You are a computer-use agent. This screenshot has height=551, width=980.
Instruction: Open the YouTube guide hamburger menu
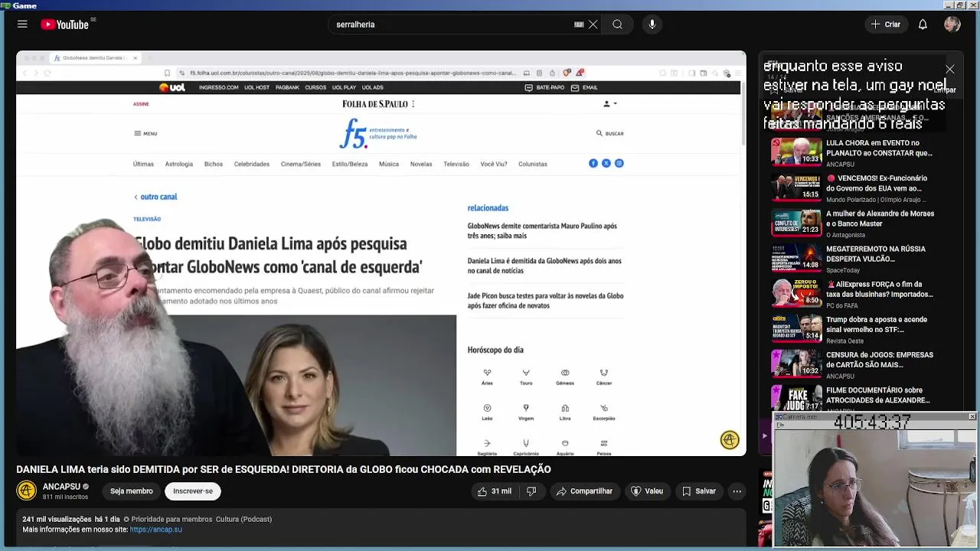click(x=22, y=24)
